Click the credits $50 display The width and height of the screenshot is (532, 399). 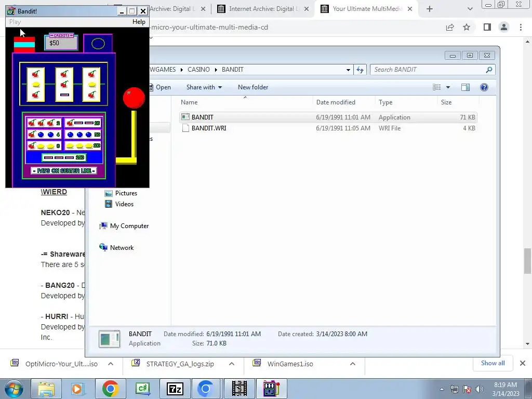(61, 42)
